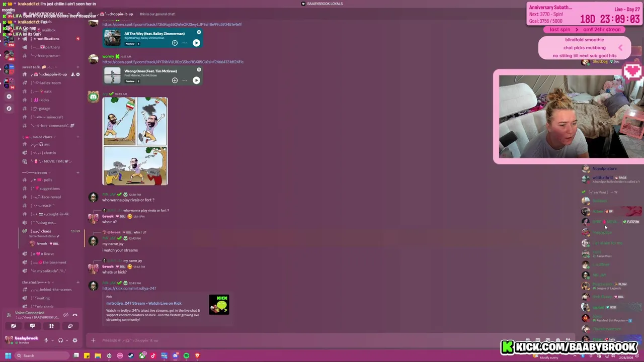Open Windows Start menu
The height and width of the screenshot is (362, 644).
point(8,356)
